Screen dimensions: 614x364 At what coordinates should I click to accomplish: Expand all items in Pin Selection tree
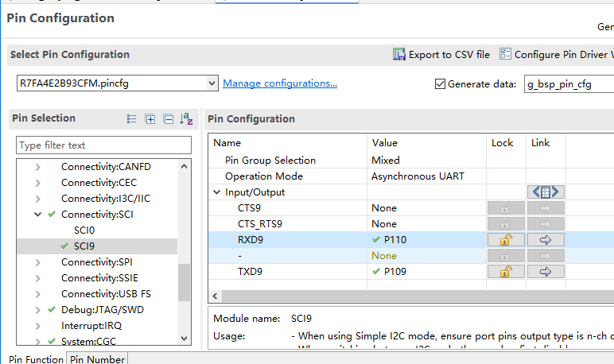[x=150, y=119]
